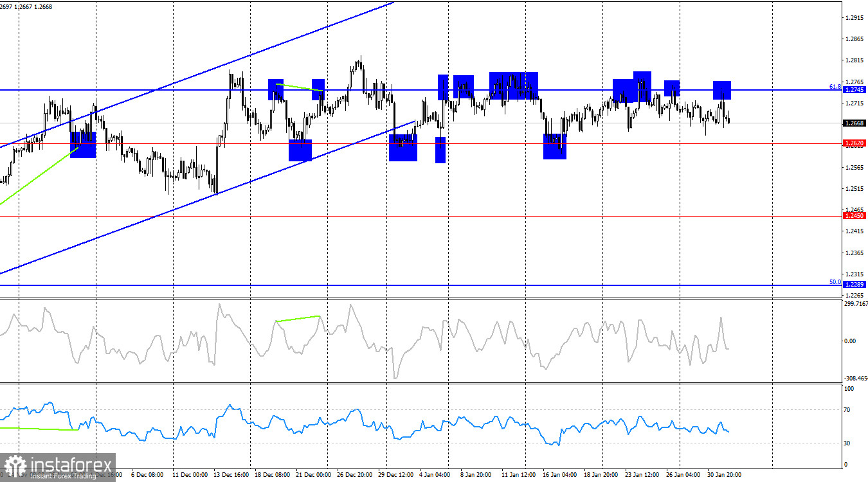The image size is (868, 482).
Task: Select the 16 Jan 04:00 time label
Action: click(559, 475)
